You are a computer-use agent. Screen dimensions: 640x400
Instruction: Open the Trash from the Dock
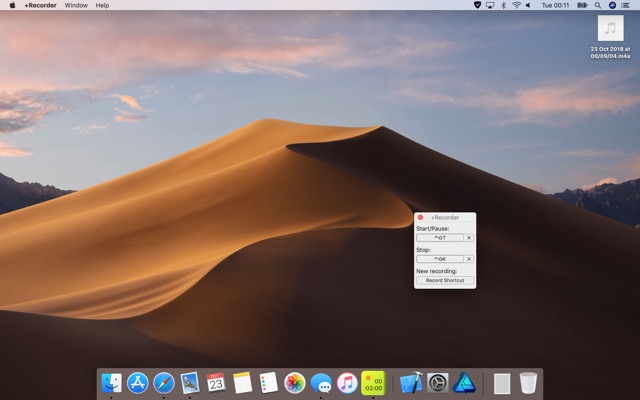[x=528, y=383]
